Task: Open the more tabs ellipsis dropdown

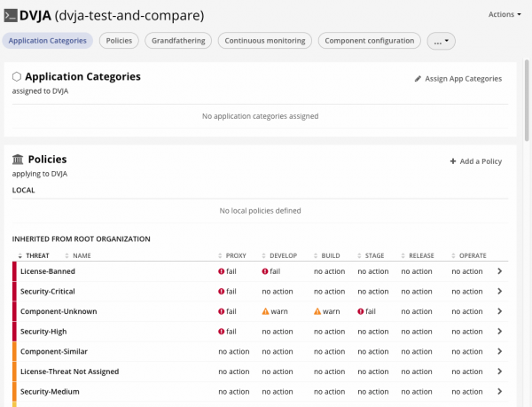Action: pyautogui.click(x=442, y=41)
